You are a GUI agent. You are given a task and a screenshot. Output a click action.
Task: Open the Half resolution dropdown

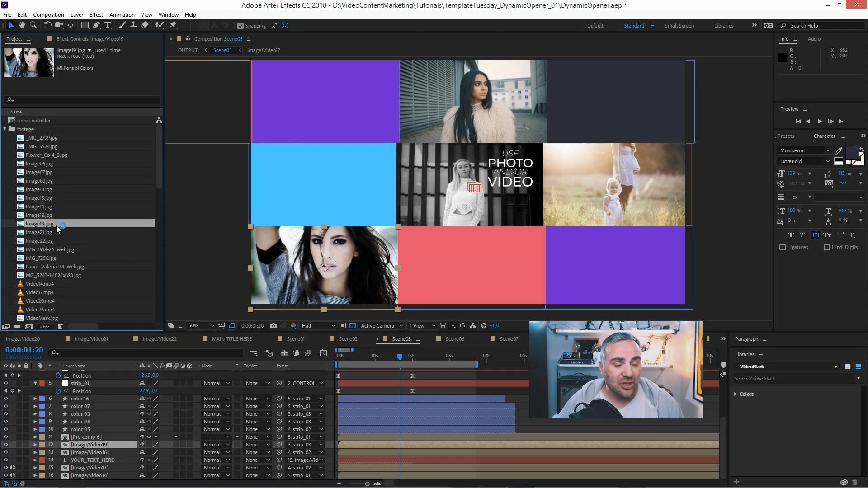318,325
